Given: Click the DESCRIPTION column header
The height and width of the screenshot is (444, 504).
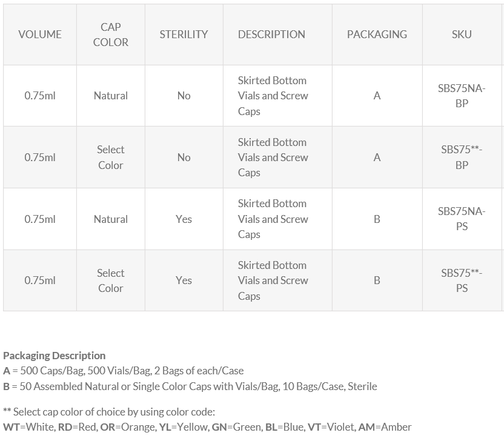Looking at the screenshot, I should pyautogui.click(x=271, y=35).
